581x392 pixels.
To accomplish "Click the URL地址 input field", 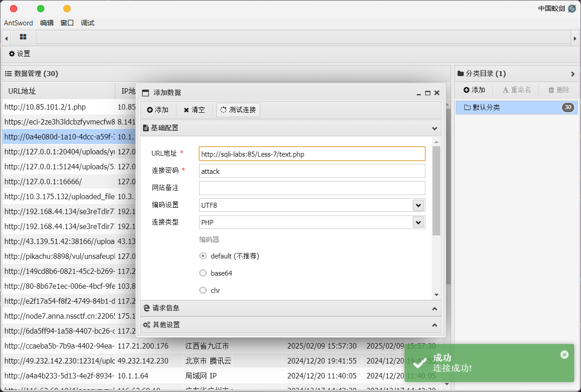I will 312,153.
